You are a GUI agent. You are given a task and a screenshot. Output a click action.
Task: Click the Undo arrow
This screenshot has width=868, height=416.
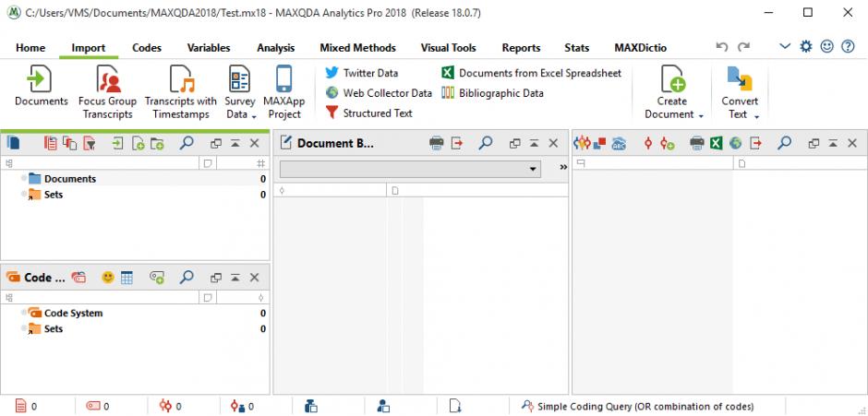pyautogui.click(x=722, y=46)
